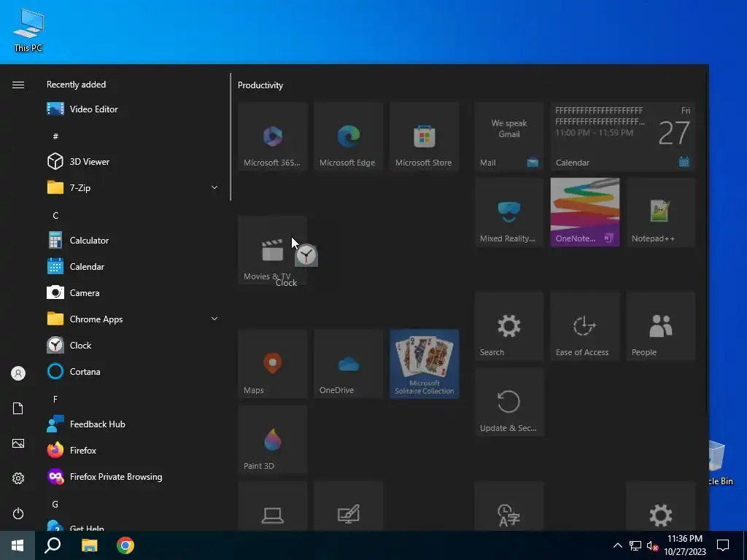Expand the Start menu hamburger button
747x560 pixels.
(18, 85)
